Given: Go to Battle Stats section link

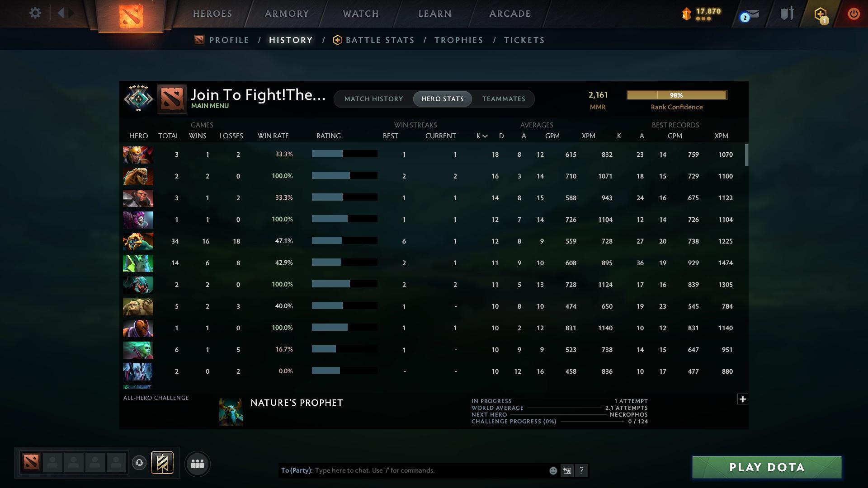Looking at the screenshot, I should click(x=380, y=40).
